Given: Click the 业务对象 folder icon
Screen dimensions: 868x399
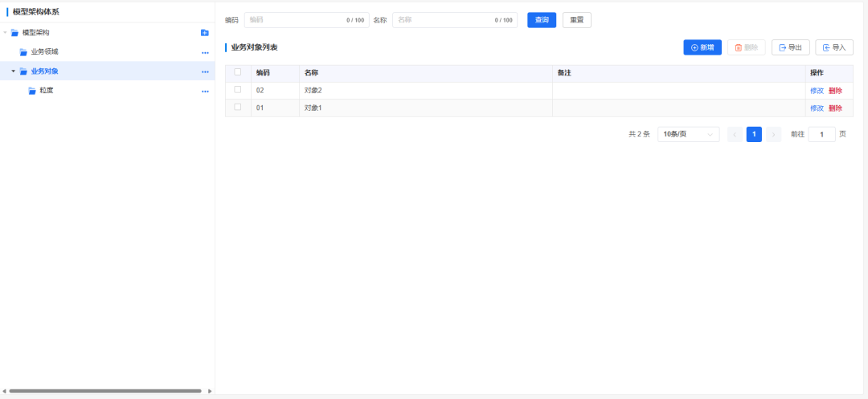Looking at the screenshot, I should (23, 71).
